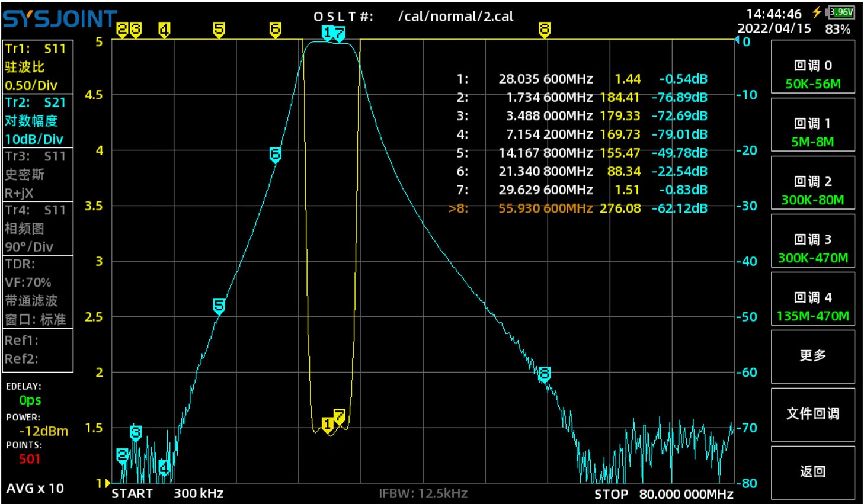
Task: Click yellow marker 4 at top edge
Action: click(x=164, y=29)
